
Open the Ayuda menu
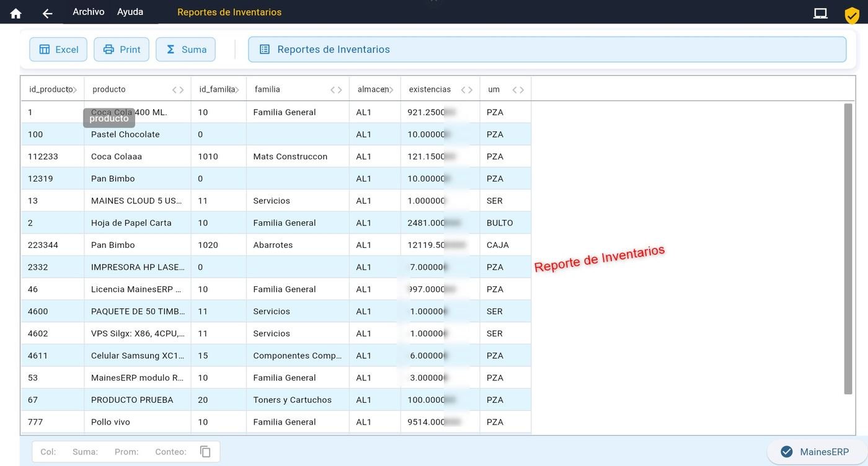click(x=130, y=12)
